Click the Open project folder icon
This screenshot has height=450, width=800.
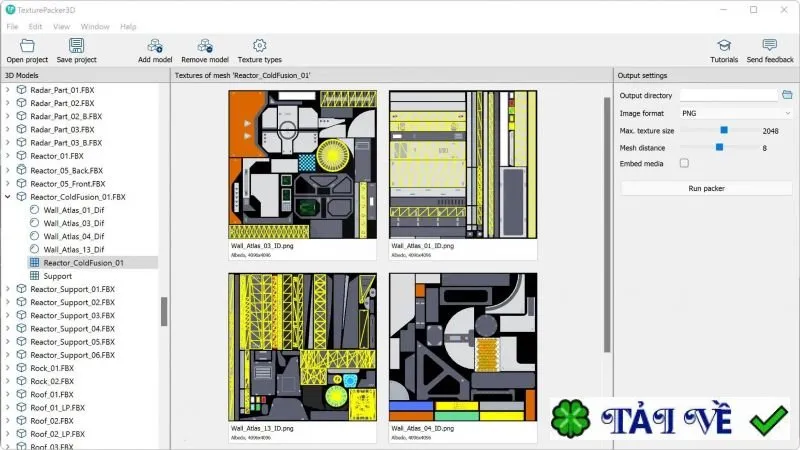click(27, 46)
